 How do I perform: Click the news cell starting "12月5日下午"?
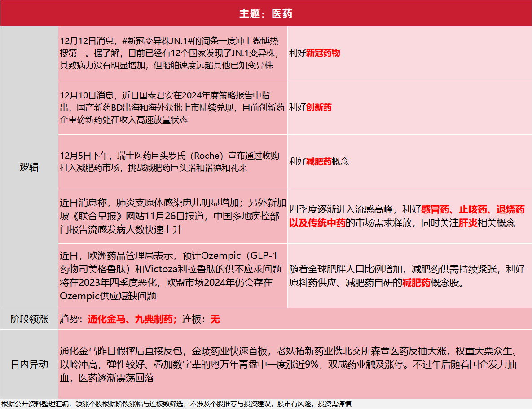coord(173,162)
